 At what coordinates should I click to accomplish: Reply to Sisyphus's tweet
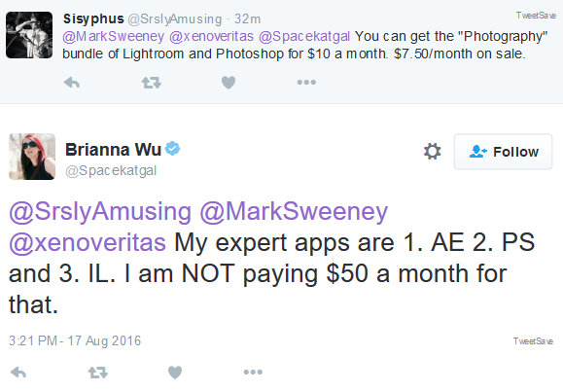click(x=72, y=83)
